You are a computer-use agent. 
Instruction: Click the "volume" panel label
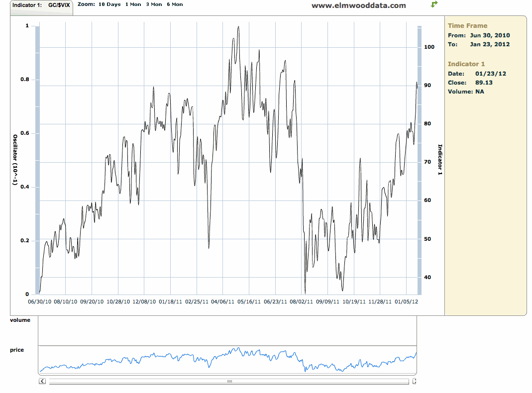[x=20, y=320]
